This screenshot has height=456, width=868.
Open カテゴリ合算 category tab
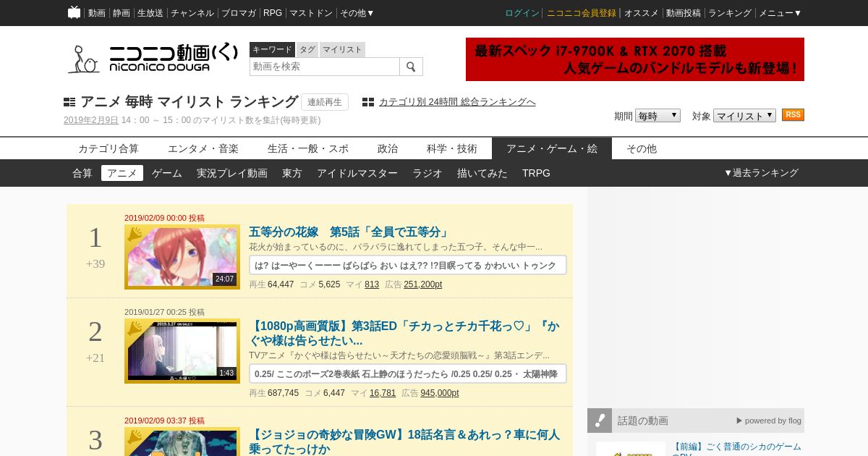tap(109, 148)
